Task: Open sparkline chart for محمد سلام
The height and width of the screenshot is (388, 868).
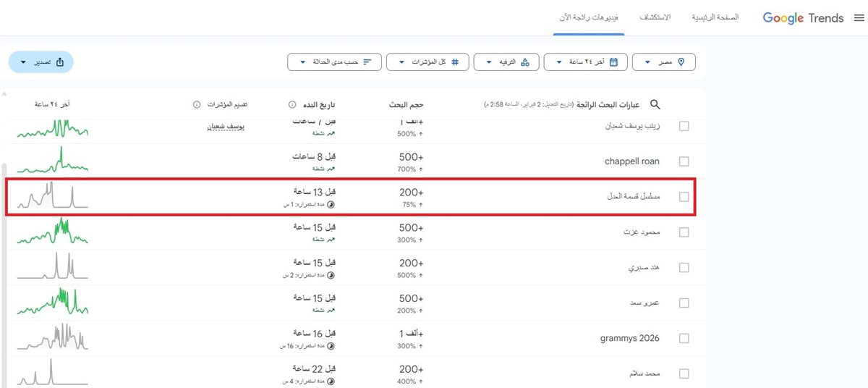Action: coord(52,372)
